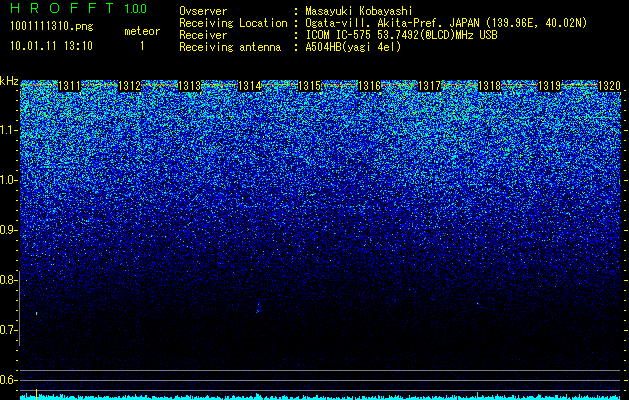Click the 1311 time marker

[69, 86]
